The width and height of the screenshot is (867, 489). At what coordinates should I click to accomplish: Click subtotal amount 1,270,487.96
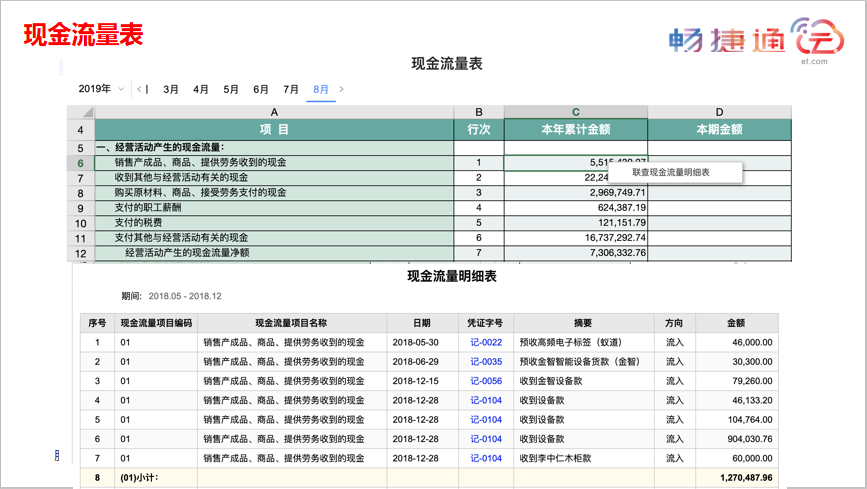[x=746, y=477]
